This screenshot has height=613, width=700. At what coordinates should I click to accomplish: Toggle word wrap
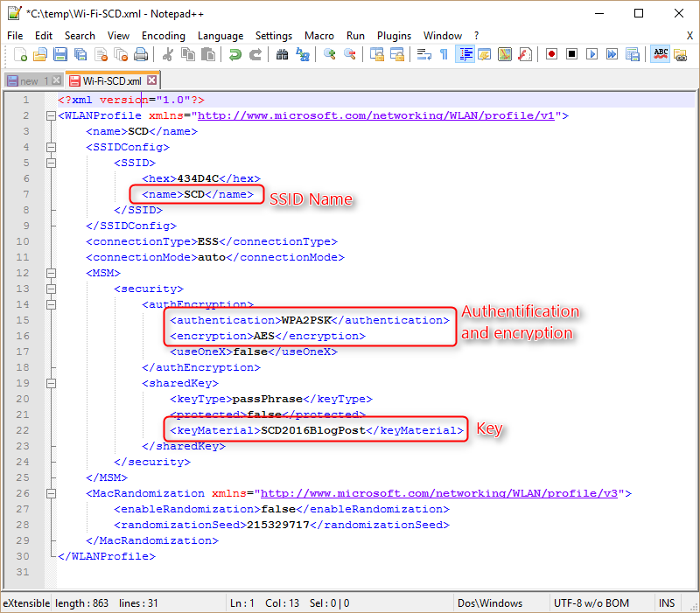422,53
